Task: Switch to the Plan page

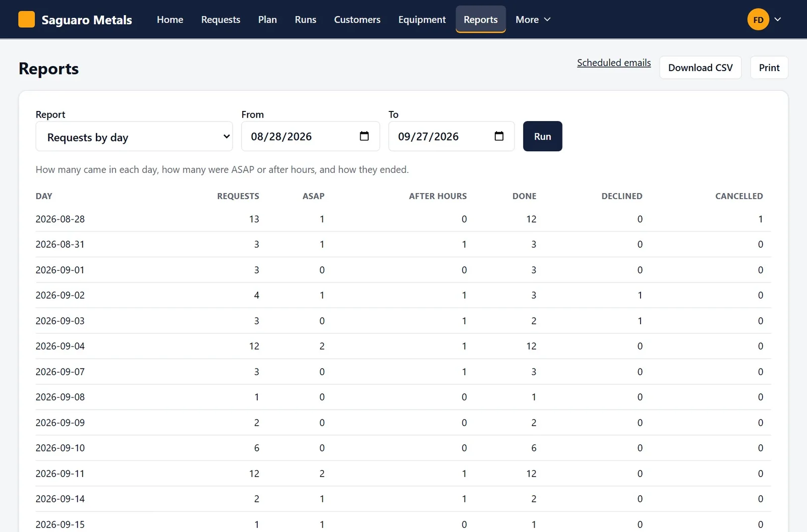Action: [x=267, y=20]
